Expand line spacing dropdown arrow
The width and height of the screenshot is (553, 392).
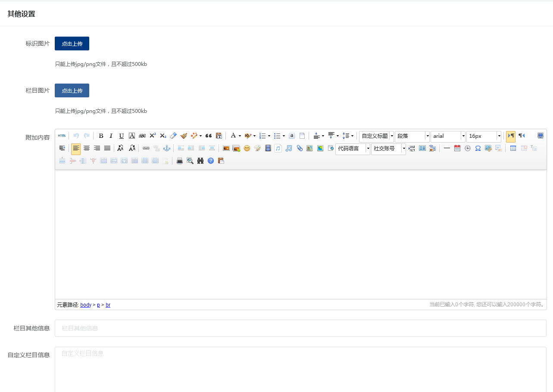point(352,136)
